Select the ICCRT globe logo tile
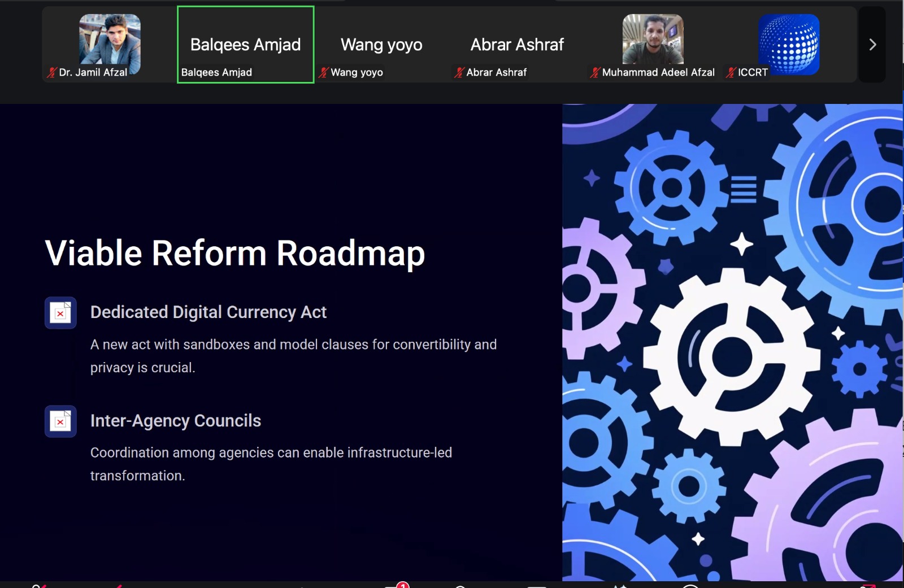This screenshot has height=588, width=904. [789, 44]
